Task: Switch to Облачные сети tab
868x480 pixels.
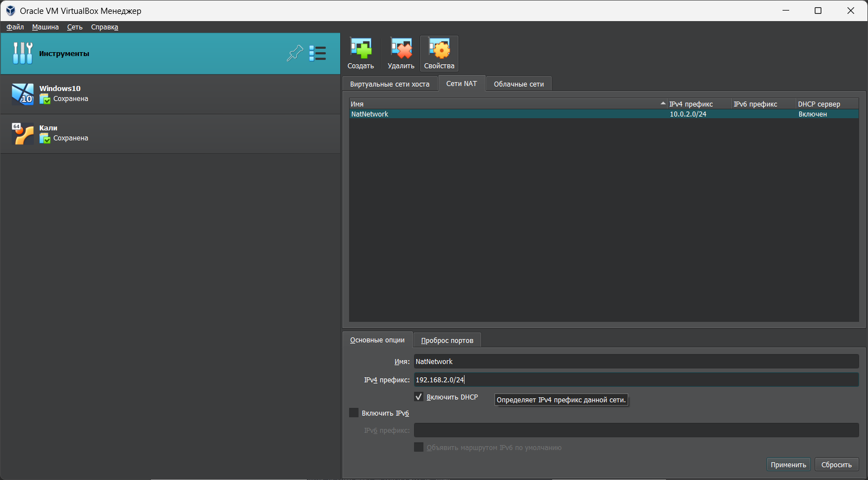Action: pos(519,84)
